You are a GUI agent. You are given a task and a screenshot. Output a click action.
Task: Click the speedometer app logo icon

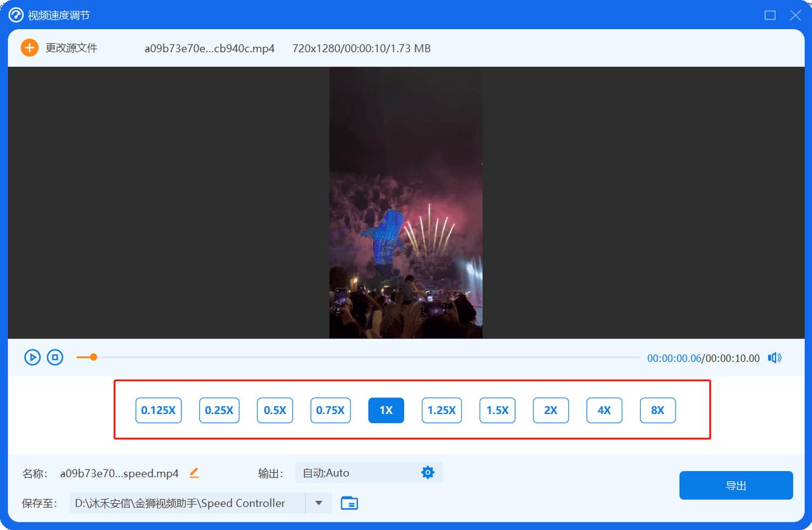16,15
